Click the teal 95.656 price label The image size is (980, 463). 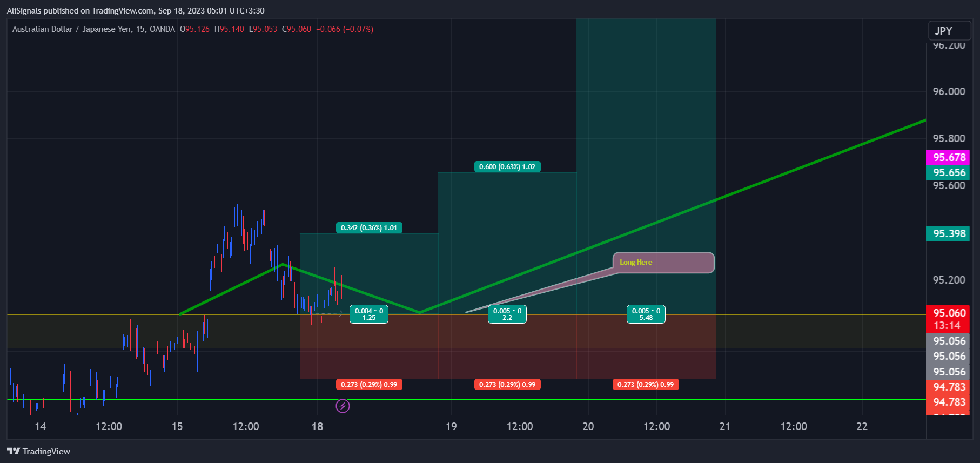(949, 173)
